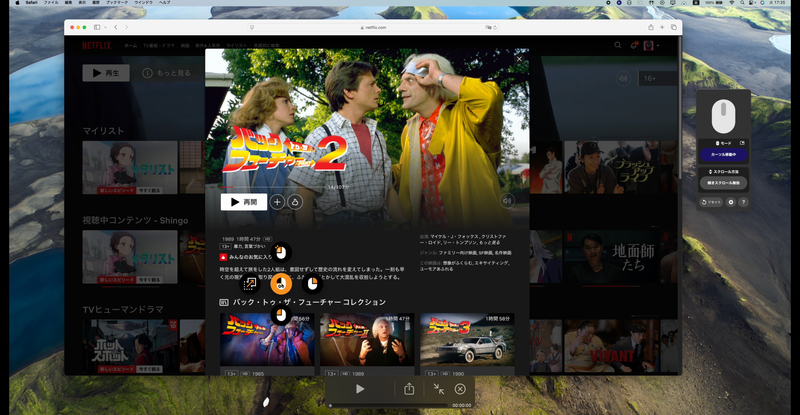Open a new Safari tab with plus
This screenshot has height=415, width=800.
[662, 27]
